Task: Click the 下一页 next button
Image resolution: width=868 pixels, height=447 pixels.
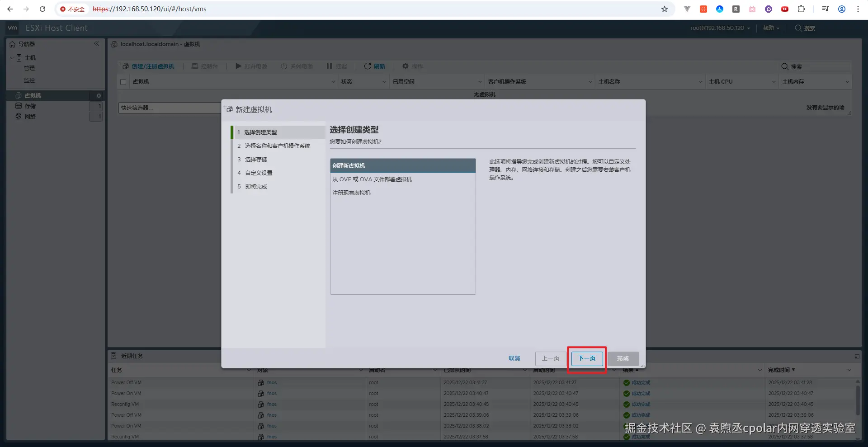Action: point(587,358)
